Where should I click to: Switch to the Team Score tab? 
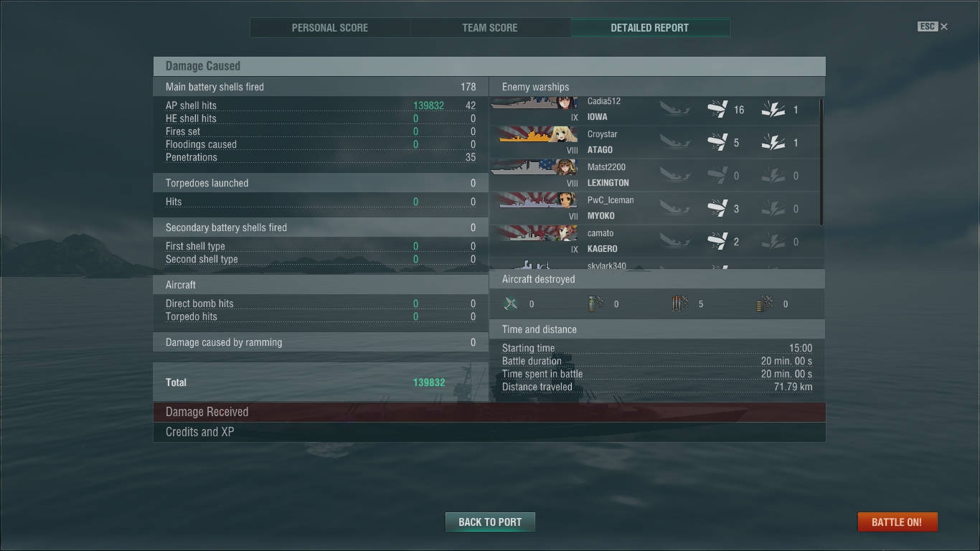490,28
